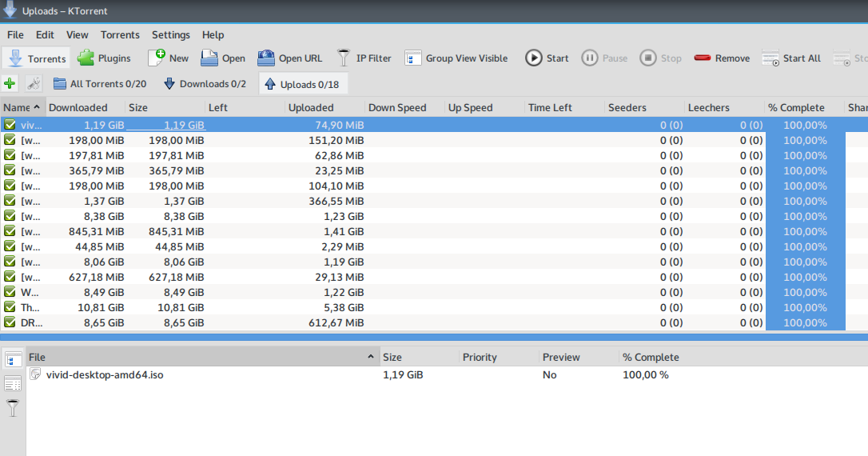Click status icon of 44,85 MiB torrent

(10, 246)
